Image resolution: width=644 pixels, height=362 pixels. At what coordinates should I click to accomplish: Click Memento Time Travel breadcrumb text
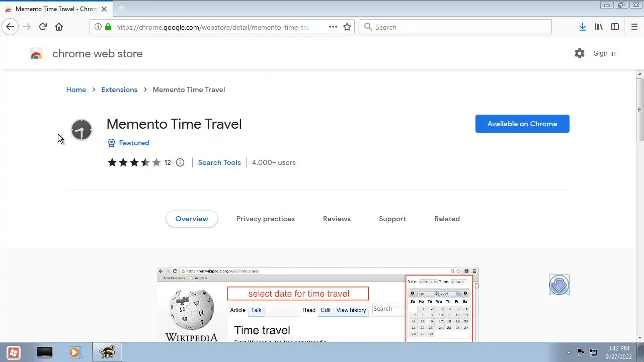pyautogui.click(x=189, y=89)
